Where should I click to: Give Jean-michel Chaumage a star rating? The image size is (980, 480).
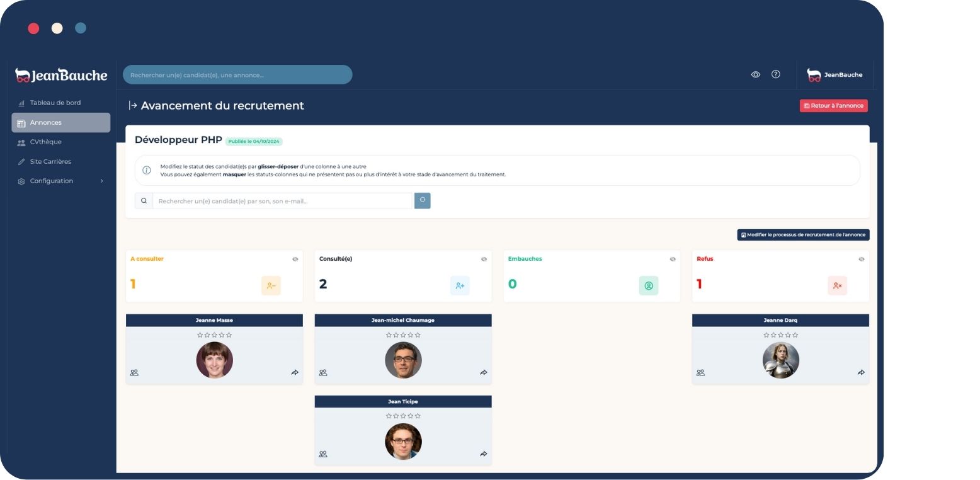pyautogui.click(x=403, y=334)
